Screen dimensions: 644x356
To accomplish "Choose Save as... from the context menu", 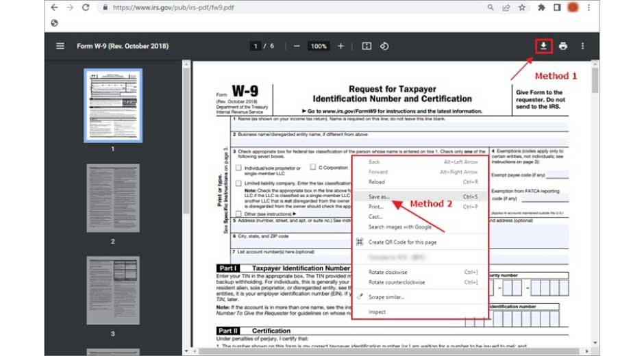I will (x=379, y=196).
